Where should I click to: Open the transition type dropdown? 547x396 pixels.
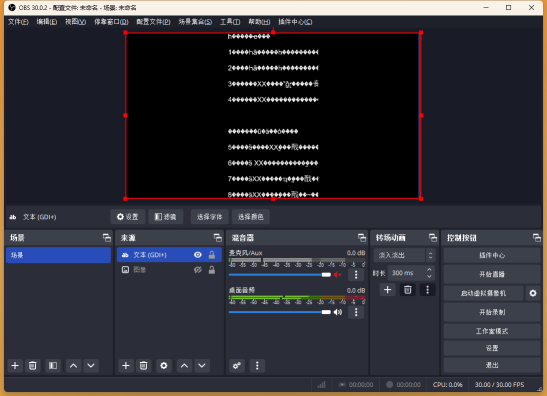404,255
